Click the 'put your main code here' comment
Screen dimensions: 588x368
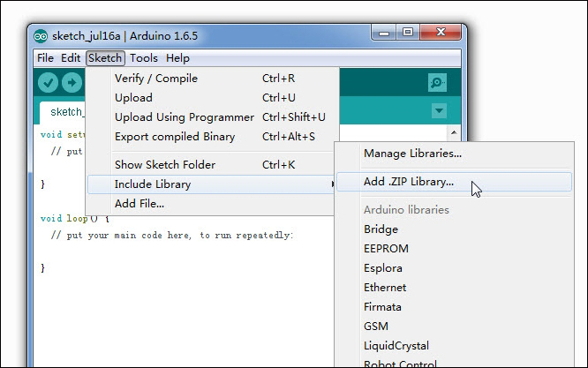click(x=172, y=236)
